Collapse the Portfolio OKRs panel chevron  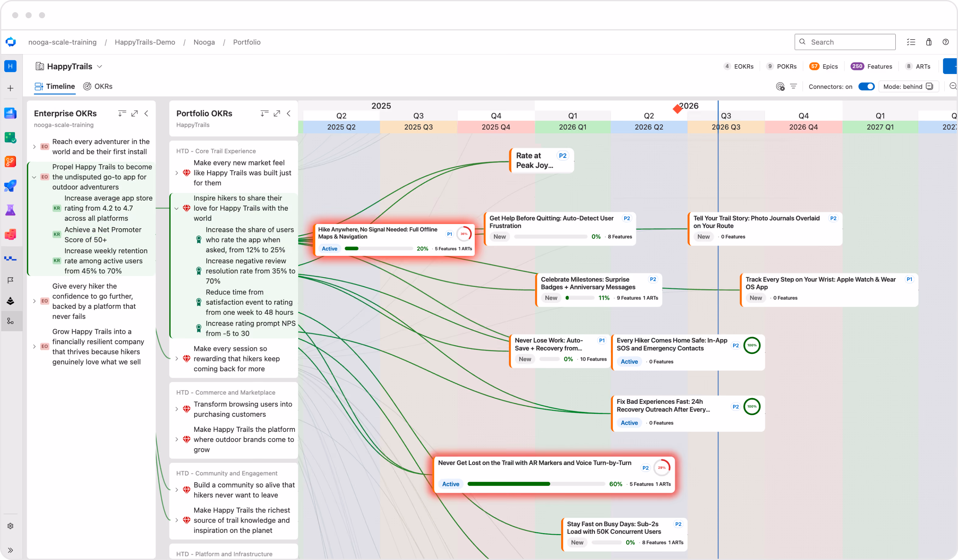click(x=288, y=113)
